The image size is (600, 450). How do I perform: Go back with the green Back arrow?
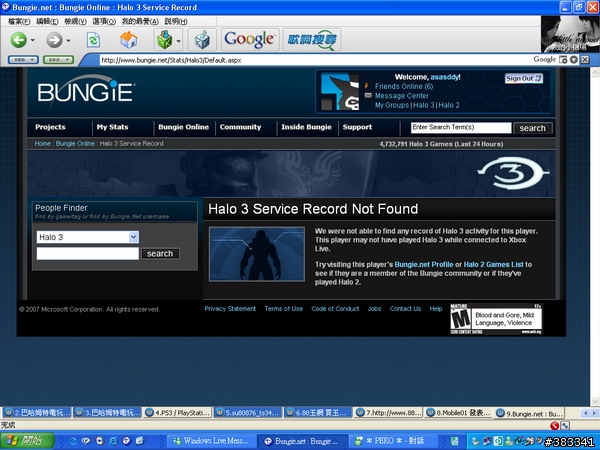click(18, 40)
